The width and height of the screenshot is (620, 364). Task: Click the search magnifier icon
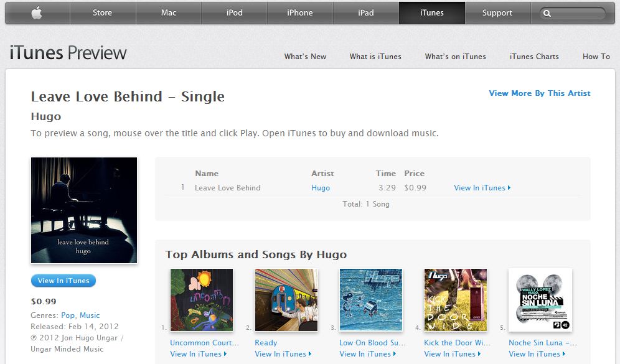click(x=547, y=14)
